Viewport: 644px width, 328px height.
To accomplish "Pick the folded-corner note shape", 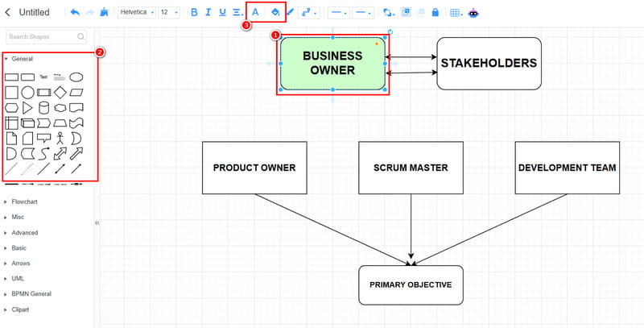I will point(11,138).
